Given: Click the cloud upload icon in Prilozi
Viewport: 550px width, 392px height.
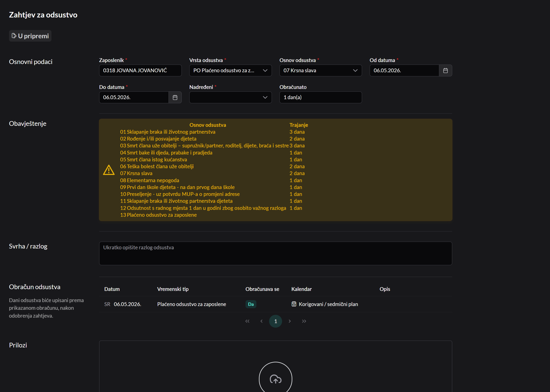Looking at the screenshot, I should 275,379.
